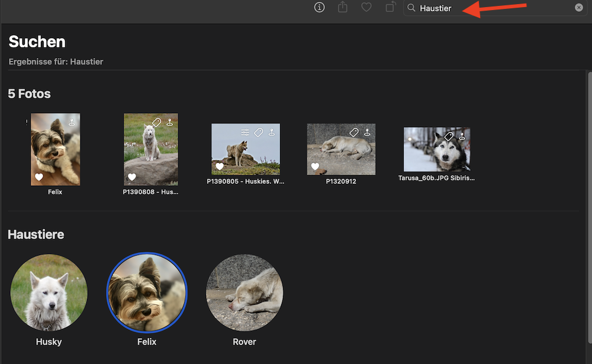Viewport: 592px width, 364px height.
Task: Click into the Haustier search field
Action: click(491, 8)
